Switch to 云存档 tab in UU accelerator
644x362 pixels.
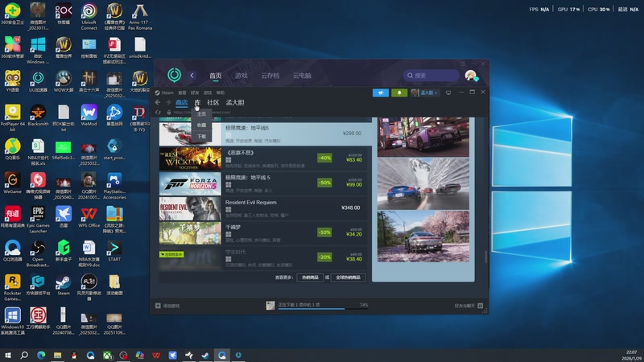click(x=270, y=76)
